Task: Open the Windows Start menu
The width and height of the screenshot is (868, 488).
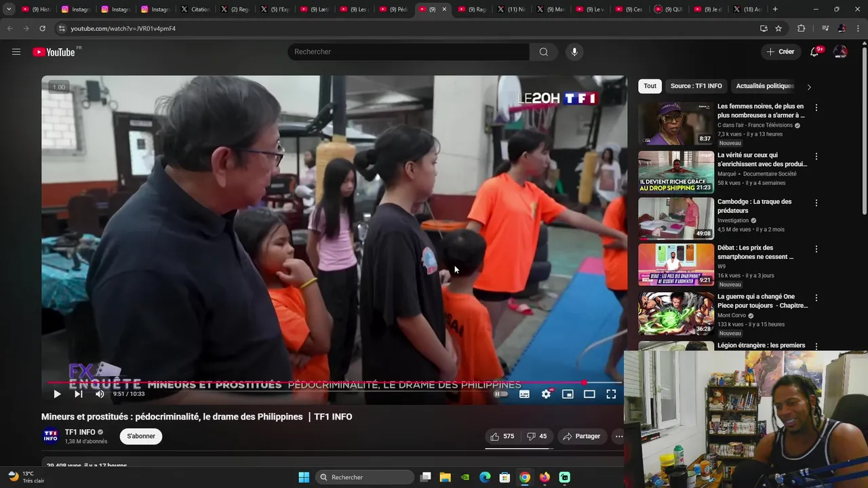Action: [x=304, y=477]
